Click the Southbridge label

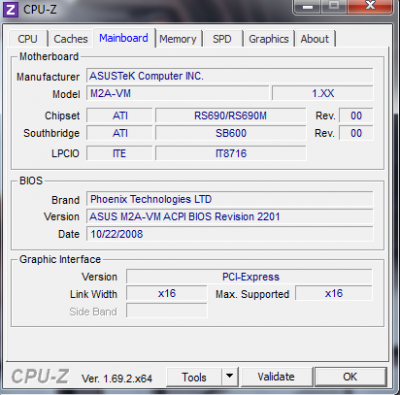pyautogui.click(x=51, y=133)
